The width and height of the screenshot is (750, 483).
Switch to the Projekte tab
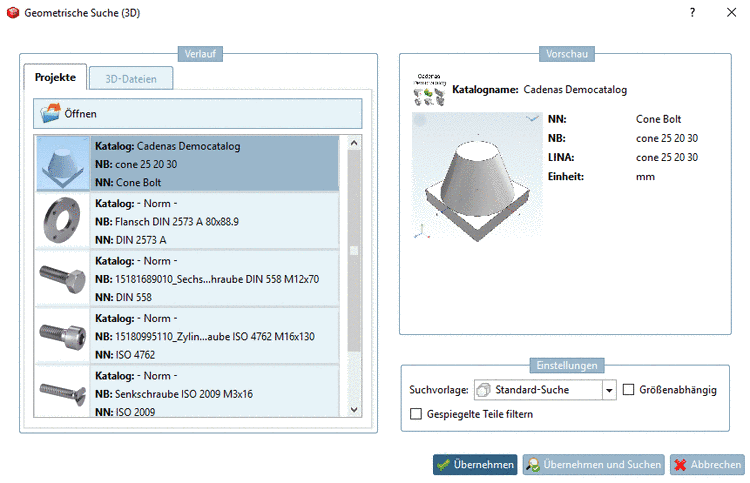(55, 77)
